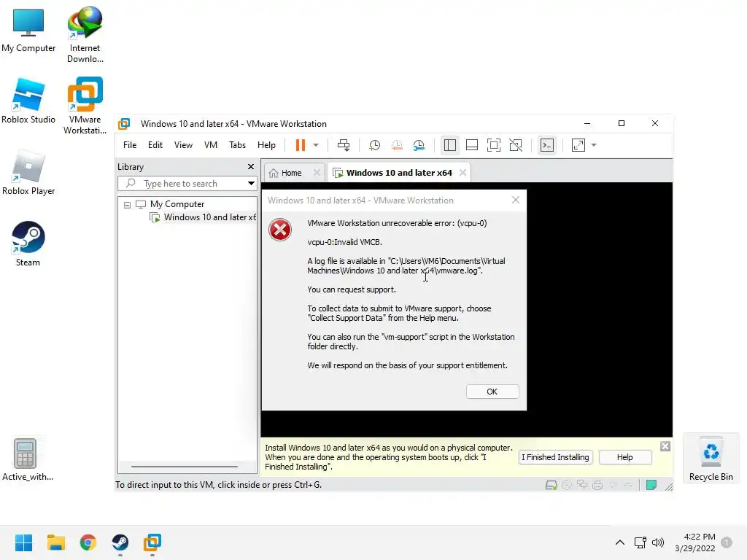747x560 pixels.
Task: Select Windows 10 and later x64 in Library
Action: [204, 217]
